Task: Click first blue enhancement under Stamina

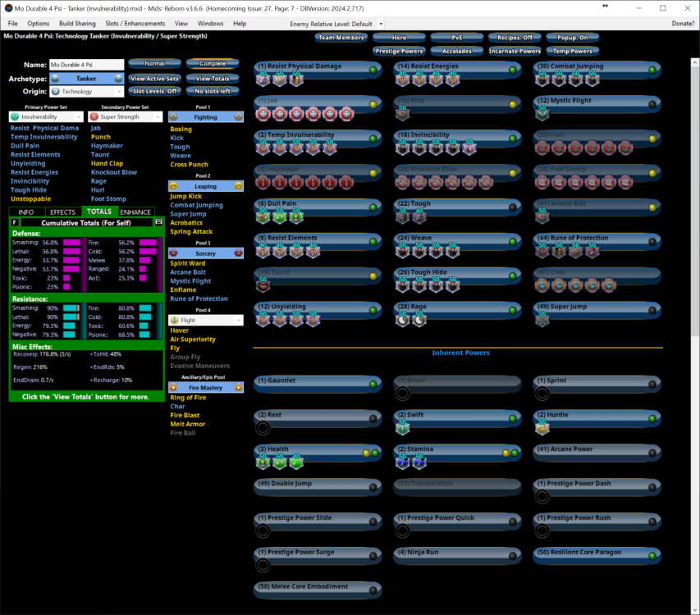Action: 402,462
